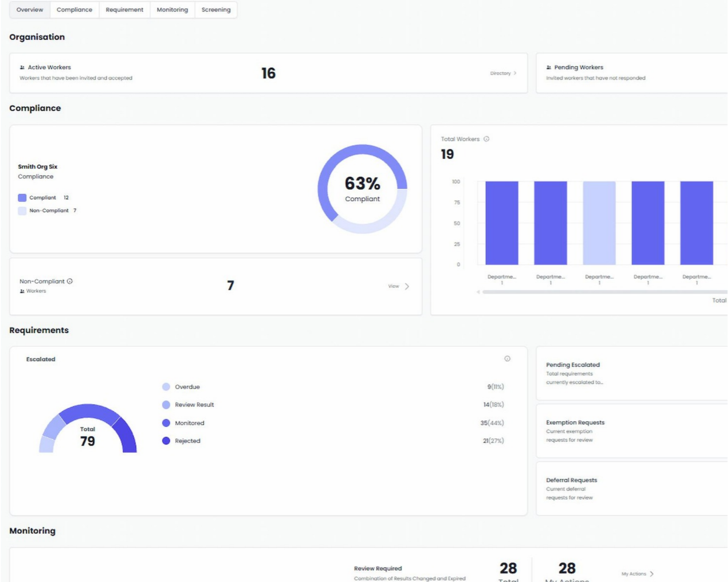Click the 'Smith Org Six' label

[x=38, y=166]
